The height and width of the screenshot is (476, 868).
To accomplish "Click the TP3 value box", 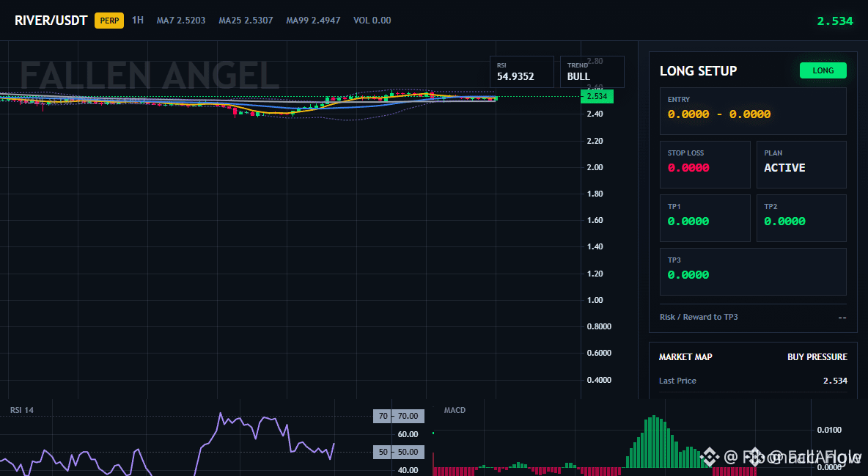I will 753,271.
